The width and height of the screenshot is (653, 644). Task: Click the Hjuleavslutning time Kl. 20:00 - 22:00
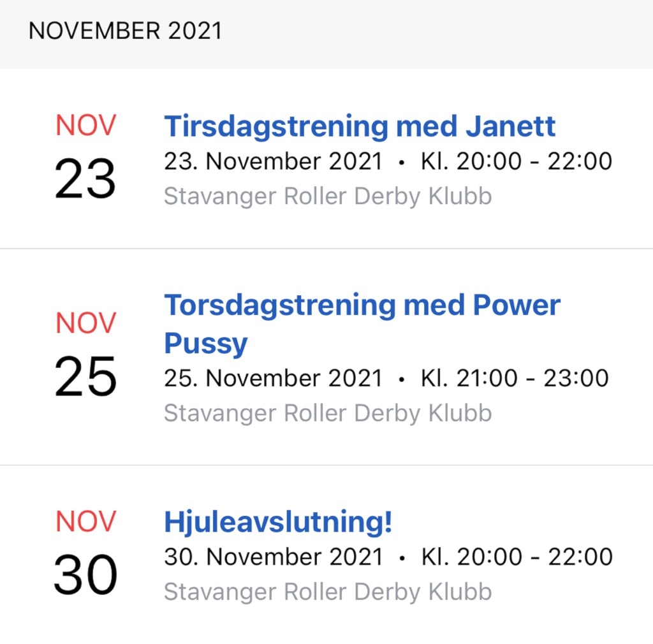(517, 557)
